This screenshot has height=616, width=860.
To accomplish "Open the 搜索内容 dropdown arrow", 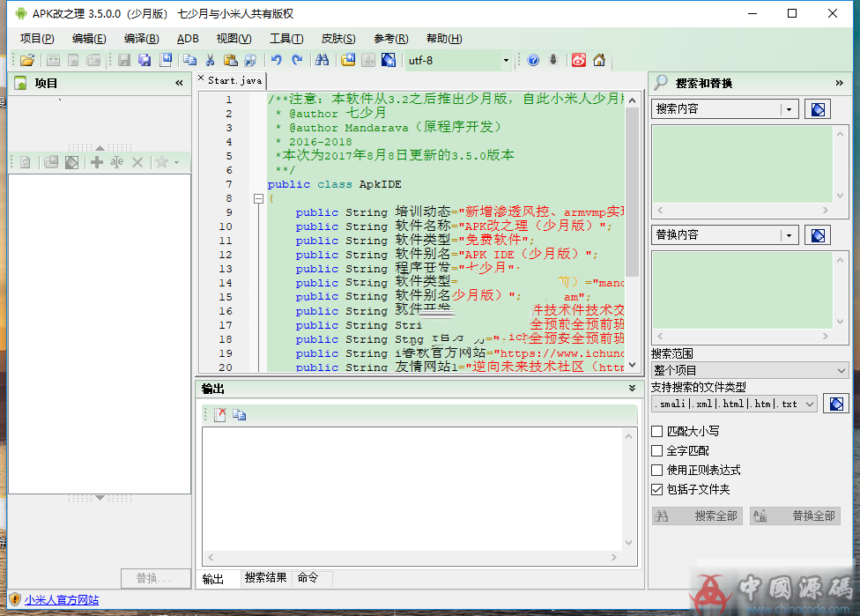I will point(789,109).
